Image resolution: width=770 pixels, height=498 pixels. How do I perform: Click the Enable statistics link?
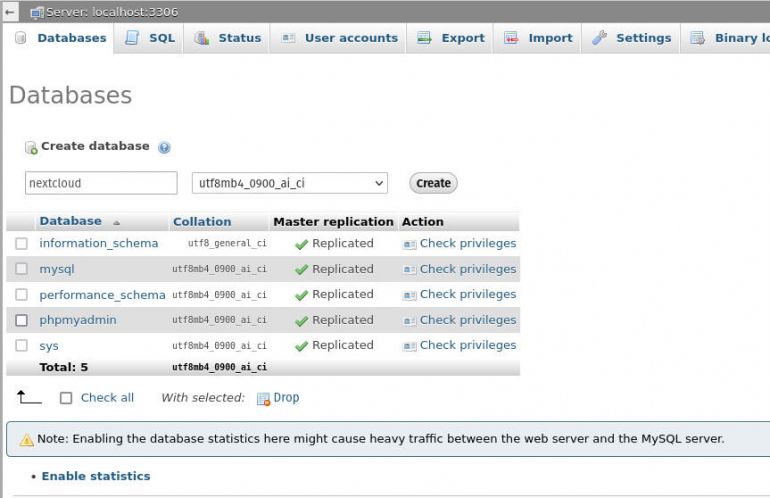pos(96,476)
